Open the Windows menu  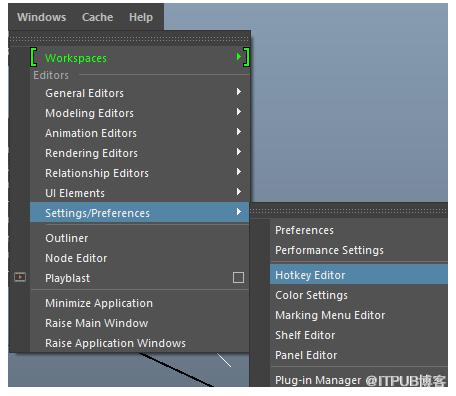click(42, 17)
